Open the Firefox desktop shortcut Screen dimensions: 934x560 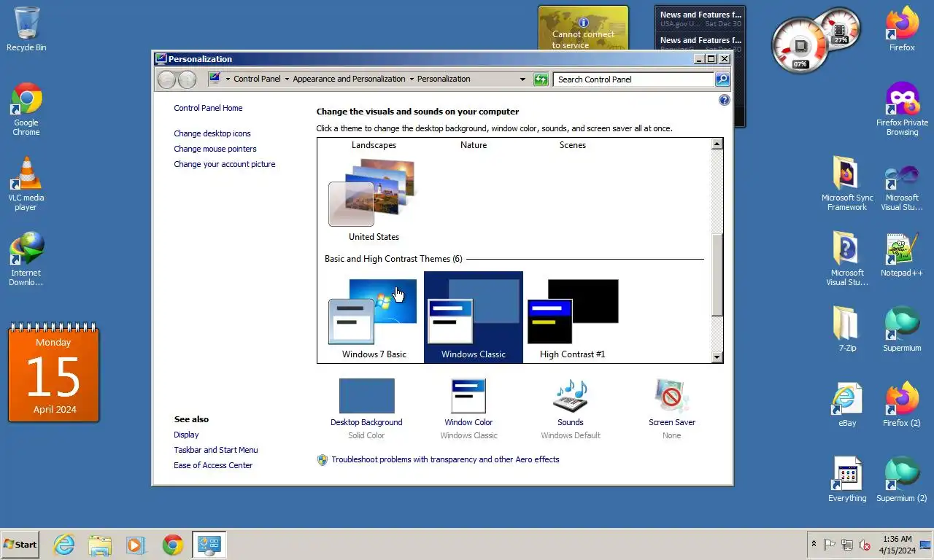click(902, 29)
